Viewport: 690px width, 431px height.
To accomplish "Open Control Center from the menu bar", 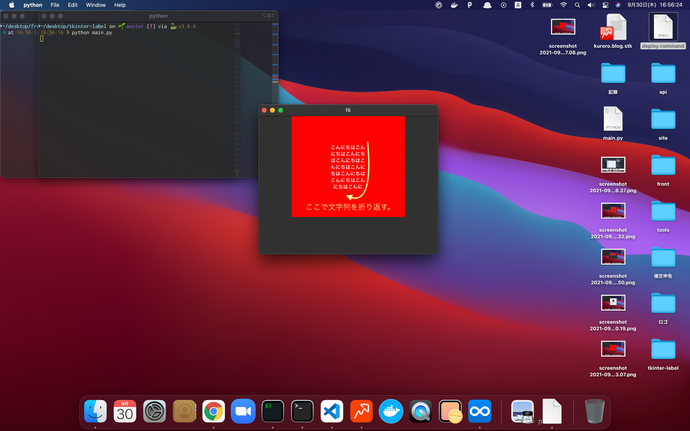I will [606, 5].
